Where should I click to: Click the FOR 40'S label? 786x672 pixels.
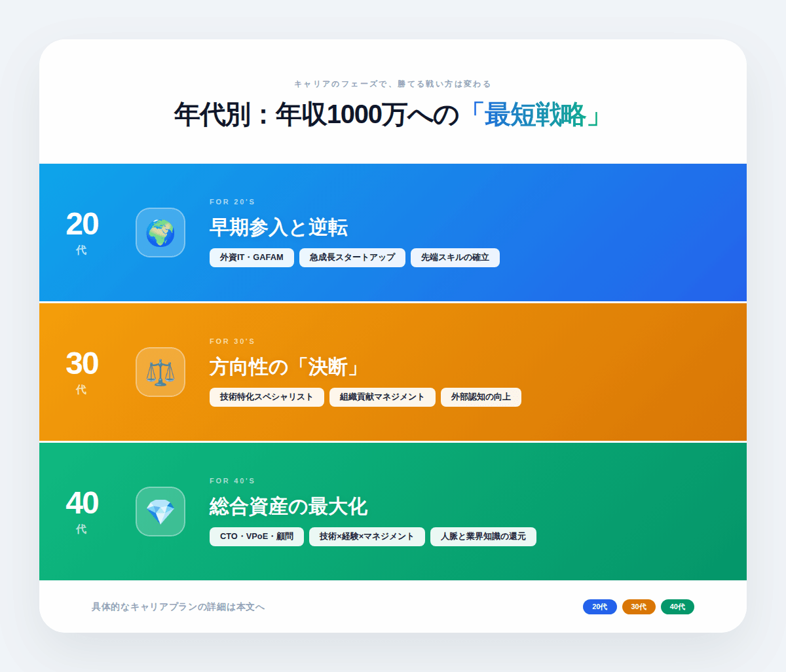[233, 481]
